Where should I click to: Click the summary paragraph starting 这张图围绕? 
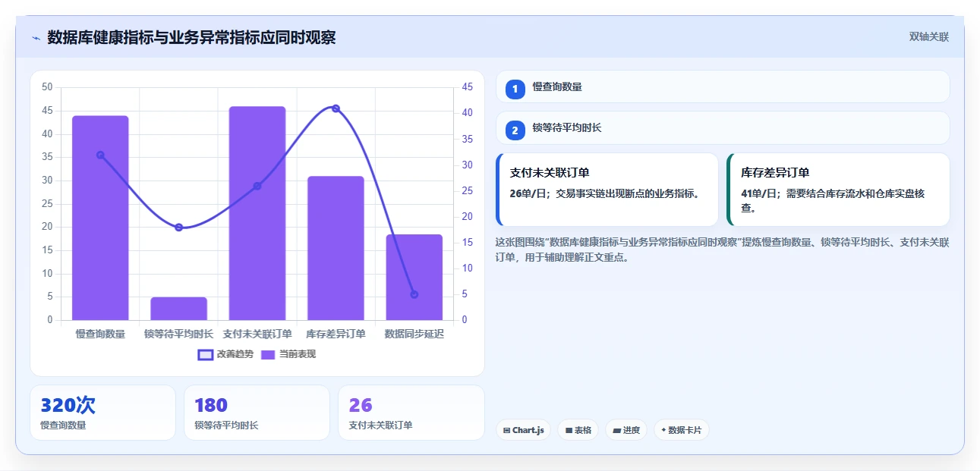[x=722, y=250]
